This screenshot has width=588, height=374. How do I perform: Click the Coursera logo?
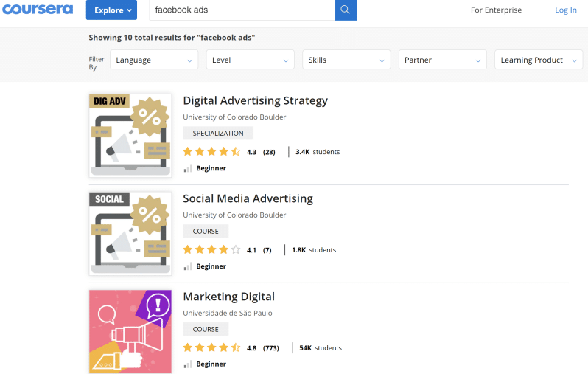pyautogui.click(x=38, y=9)
